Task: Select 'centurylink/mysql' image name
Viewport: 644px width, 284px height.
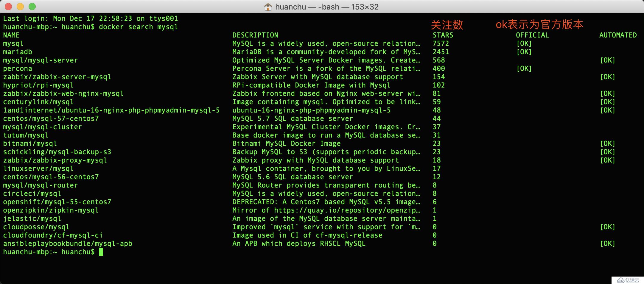Action: pyautogui.click(x=38, y=102)
